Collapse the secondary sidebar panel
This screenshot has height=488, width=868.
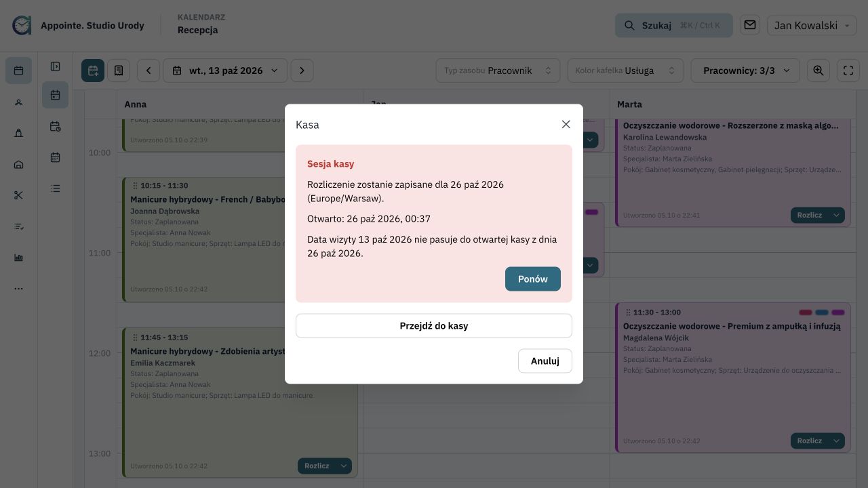pos(56,66)
